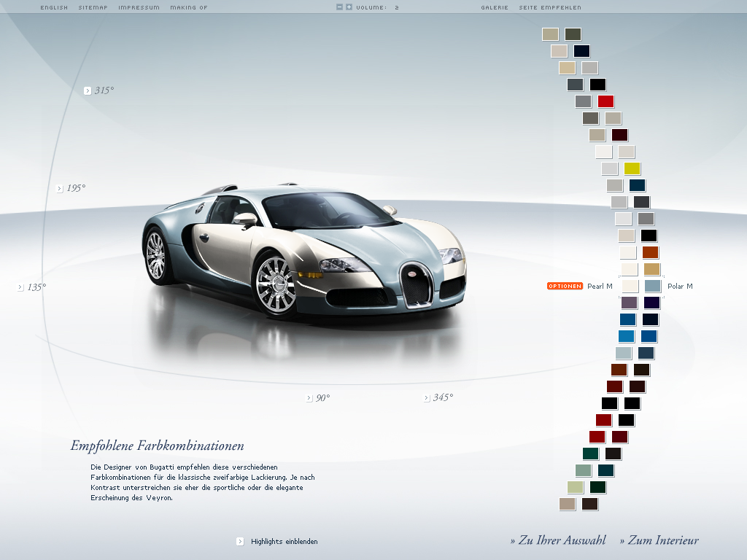747x560 pixels.
Task: Open the Sitemap menu item
Action: pos(93,7)
